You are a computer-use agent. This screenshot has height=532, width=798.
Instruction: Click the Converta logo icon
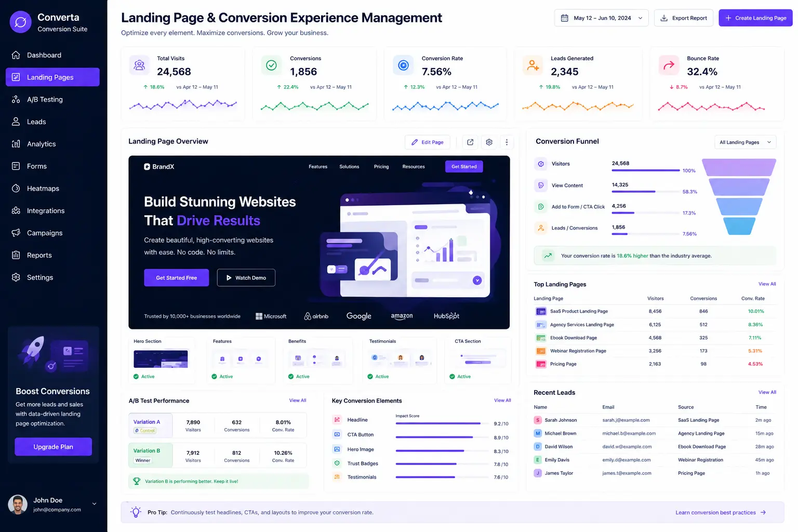[x=21, y=22]
